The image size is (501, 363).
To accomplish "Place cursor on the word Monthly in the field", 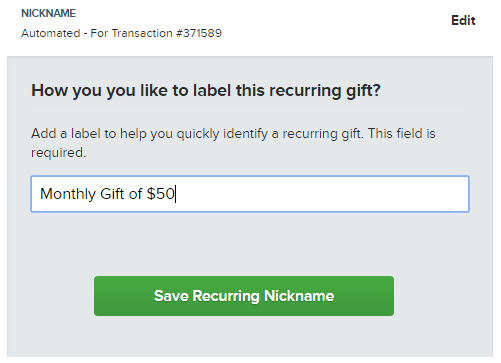I will tap(68, 194).
